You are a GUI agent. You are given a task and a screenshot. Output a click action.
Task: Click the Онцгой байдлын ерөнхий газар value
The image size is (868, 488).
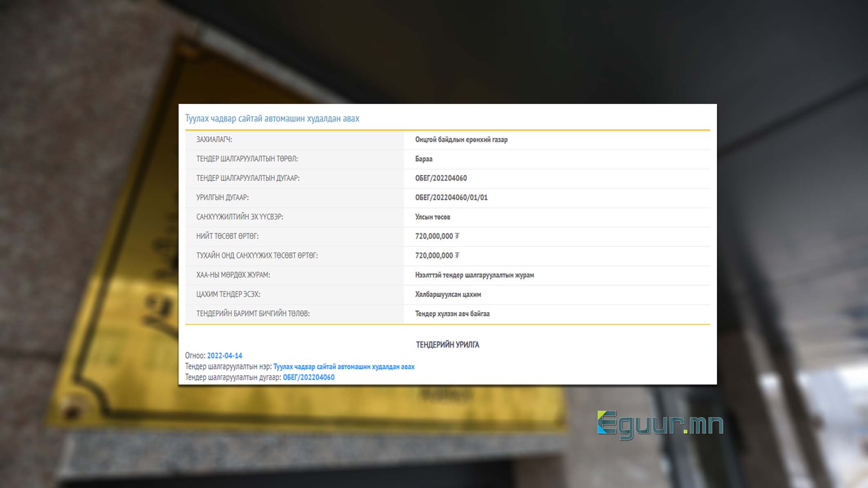(x=461, y=140)
